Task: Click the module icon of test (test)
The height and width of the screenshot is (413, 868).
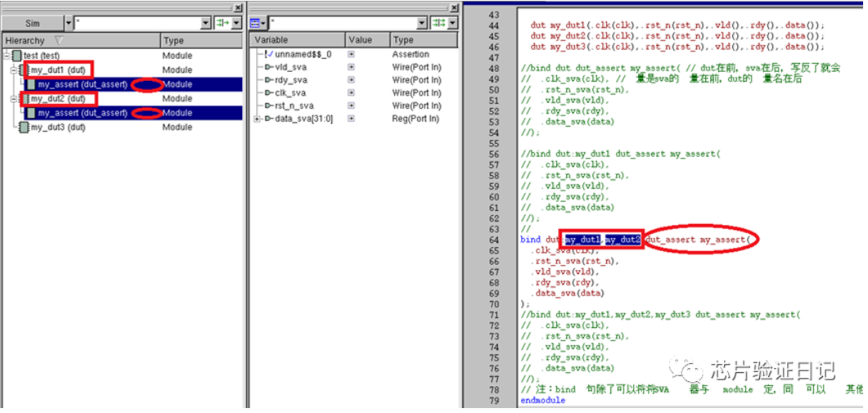Action: tap(17, 56)
